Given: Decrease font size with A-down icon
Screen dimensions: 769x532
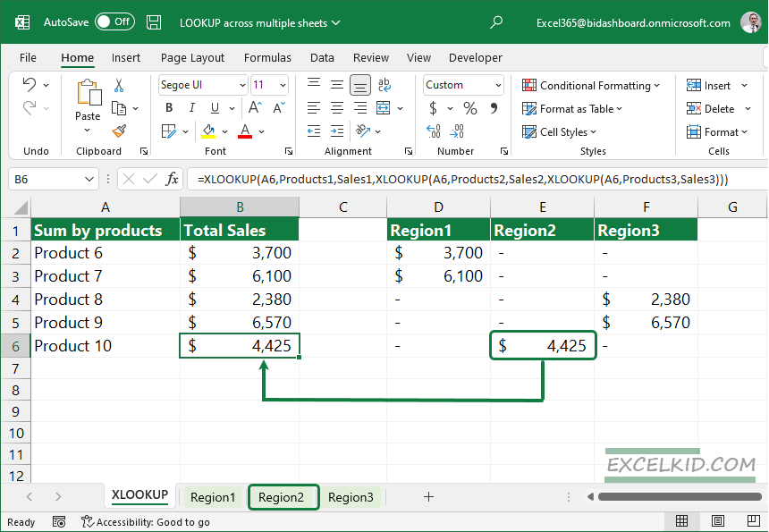Looking at the screenshot, I should point(279,108).
